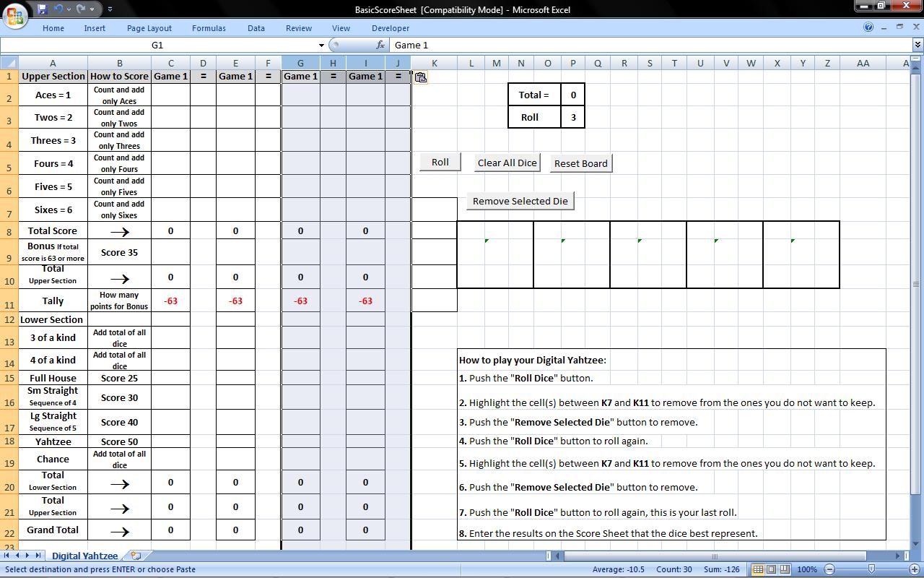This screenshot has height=578, width=924.
Task: Open the Redo history dropdown arrow
Action: click(92, 9)
